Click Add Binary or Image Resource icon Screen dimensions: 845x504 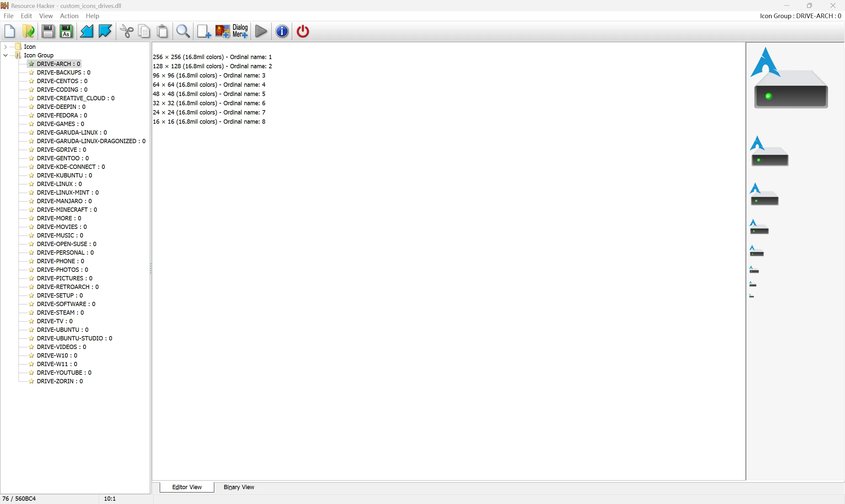tap(222, 31)
